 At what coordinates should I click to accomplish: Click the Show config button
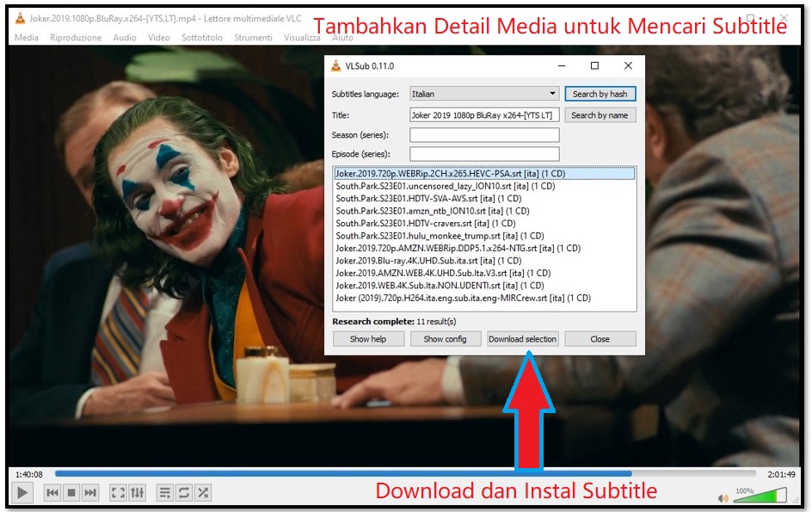coord(446,339)
